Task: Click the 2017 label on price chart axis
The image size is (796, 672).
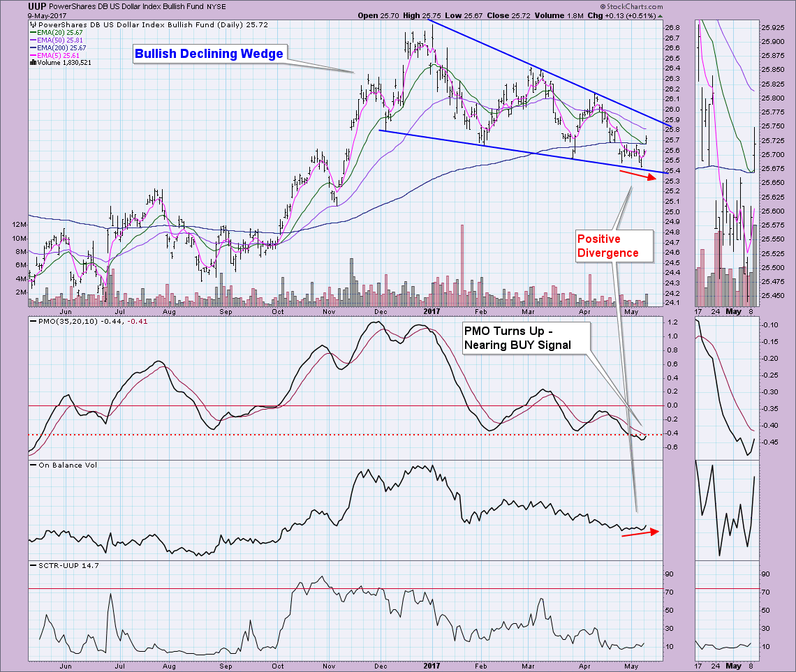Action: click(432, 311)
